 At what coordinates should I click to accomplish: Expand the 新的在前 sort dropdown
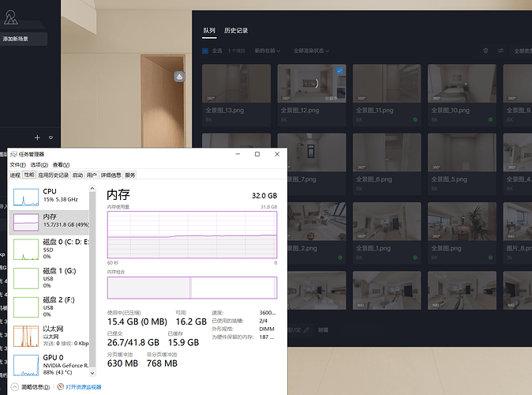click(x=268, y=51)
